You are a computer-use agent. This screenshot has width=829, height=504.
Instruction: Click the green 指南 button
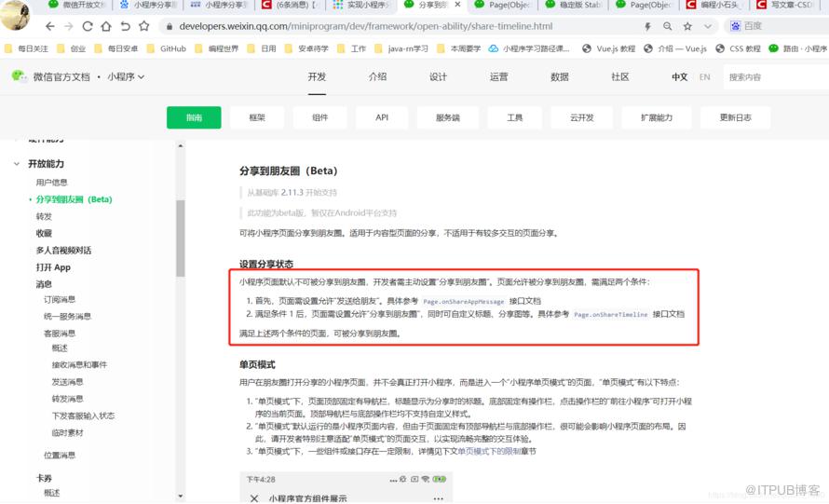coord(194,117)
